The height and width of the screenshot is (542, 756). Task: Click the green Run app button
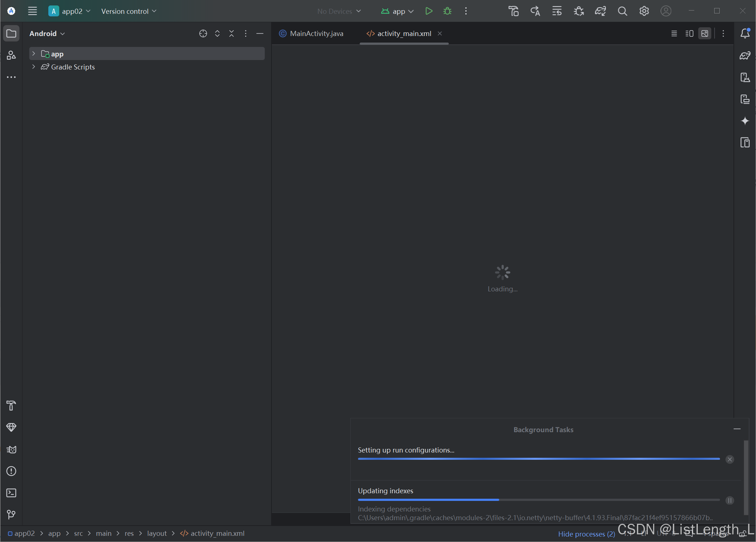pos(429,11)
